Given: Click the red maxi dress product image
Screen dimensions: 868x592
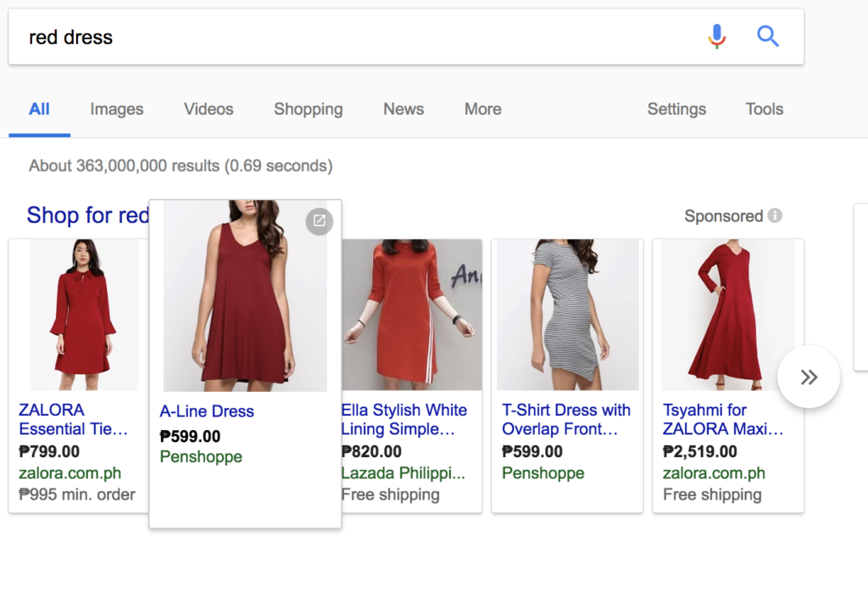Looking at the screenshot, I should [x=727, y=315].
